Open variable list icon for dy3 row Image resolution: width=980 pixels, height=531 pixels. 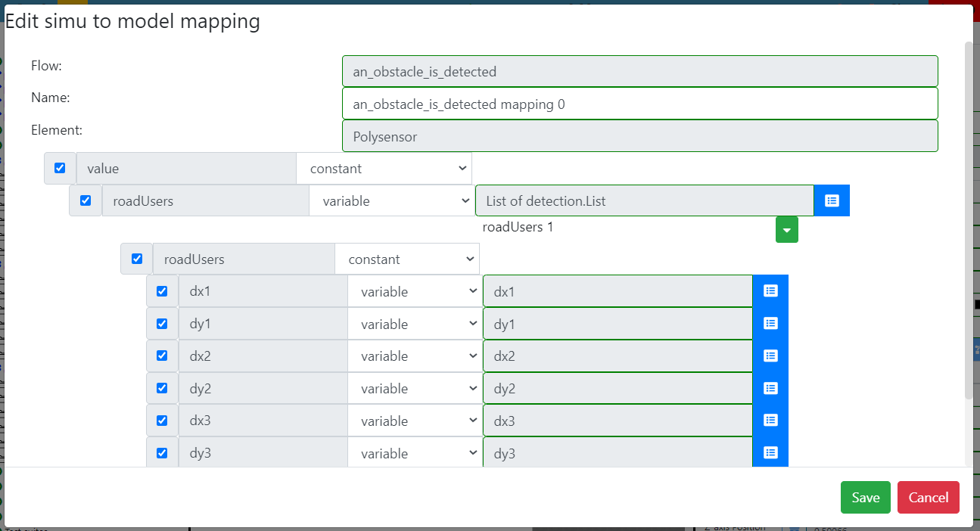pos(770,452)
